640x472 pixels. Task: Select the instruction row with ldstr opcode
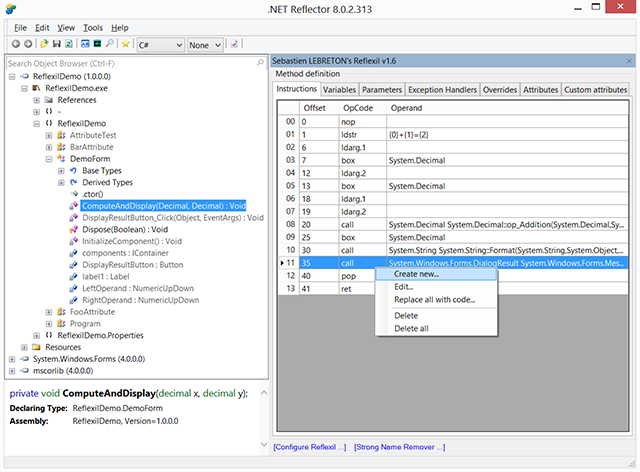[453, 135]
